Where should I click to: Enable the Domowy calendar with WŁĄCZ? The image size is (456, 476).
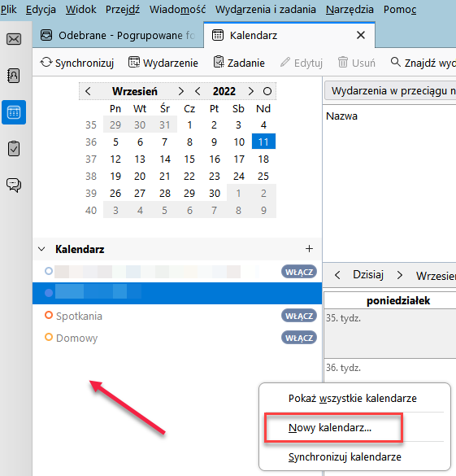pyautogui.click(x=299, y=338)
